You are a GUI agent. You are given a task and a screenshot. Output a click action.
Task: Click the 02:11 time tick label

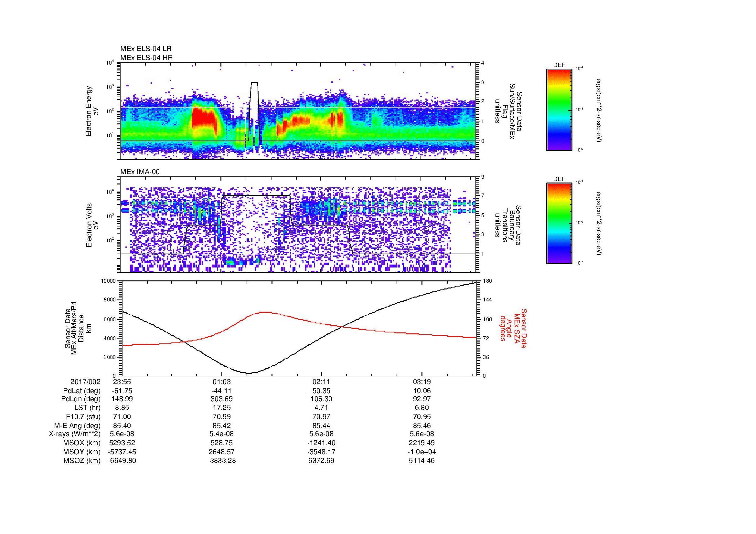(321, 382)
